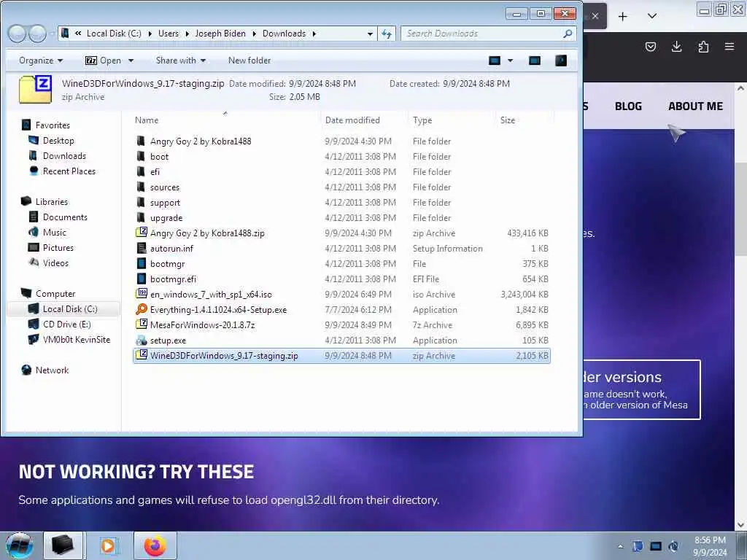747x560 pixels.
Task: Select the bootmgr.efi file row
Action: pos(341,279)
